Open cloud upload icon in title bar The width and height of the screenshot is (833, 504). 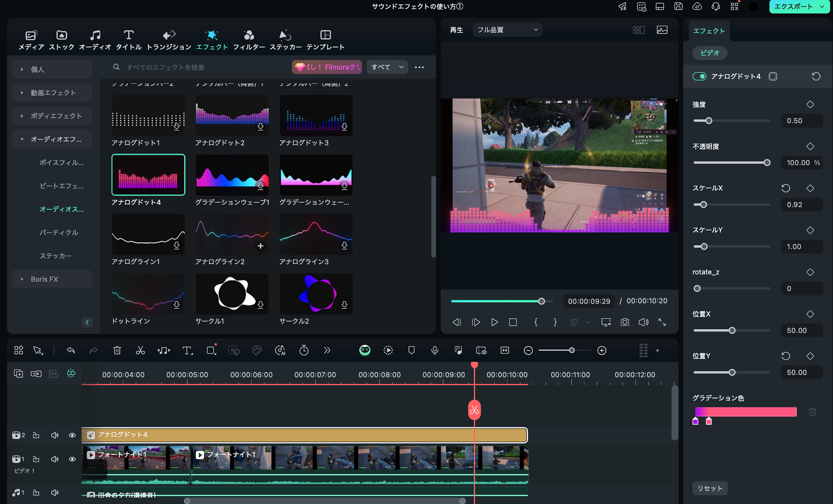(697, 6)
